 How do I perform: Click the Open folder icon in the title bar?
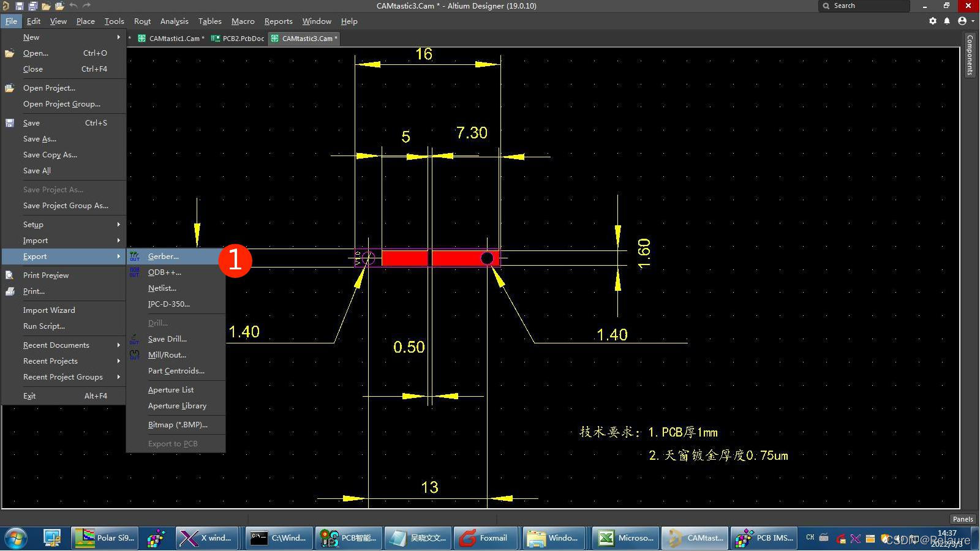[x=46, y=6]
